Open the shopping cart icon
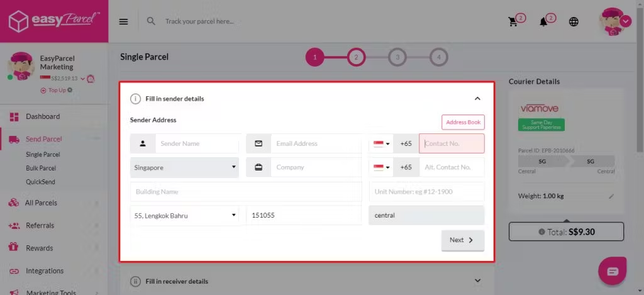Image resolution: width=644 pixels, height=295 pixels. tap(513, 21)
